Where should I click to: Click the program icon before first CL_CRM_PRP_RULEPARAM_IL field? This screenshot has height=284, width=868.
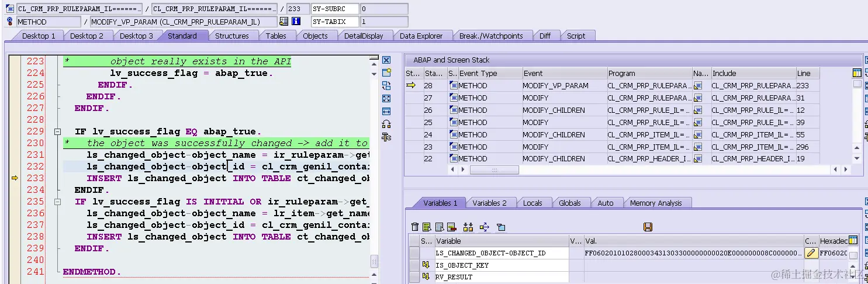click(10, 9)
